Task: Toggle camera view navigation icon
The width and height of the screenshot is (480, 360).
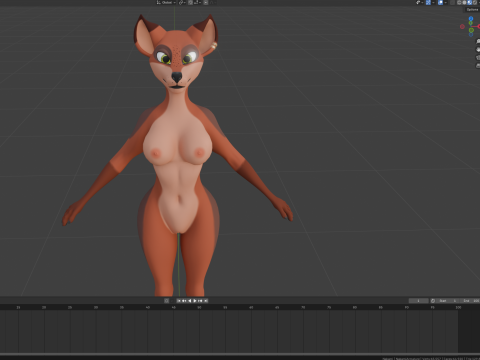Action: point(478,58)
